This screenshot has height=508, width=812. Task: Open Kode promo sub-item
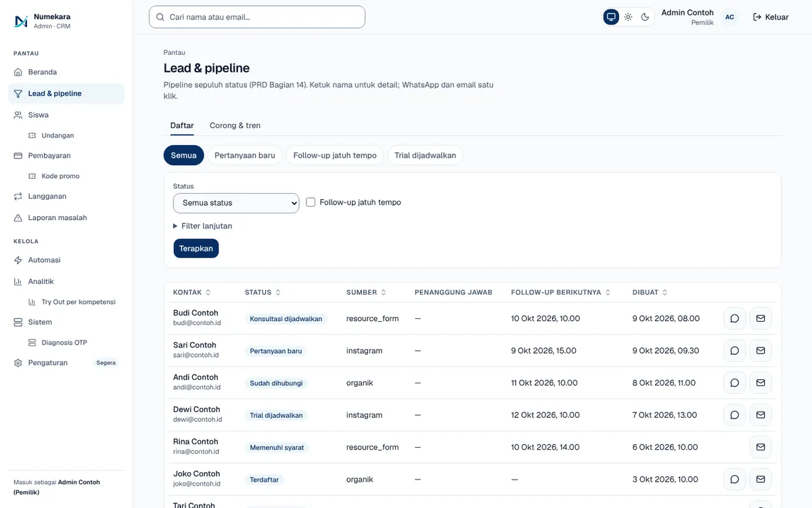pos(73,176)
